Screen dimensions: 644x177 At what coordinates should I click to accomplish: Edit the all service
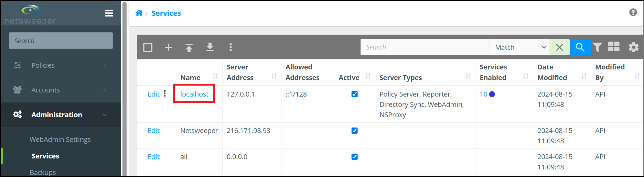pyautogui.click(x=153, y=157)
